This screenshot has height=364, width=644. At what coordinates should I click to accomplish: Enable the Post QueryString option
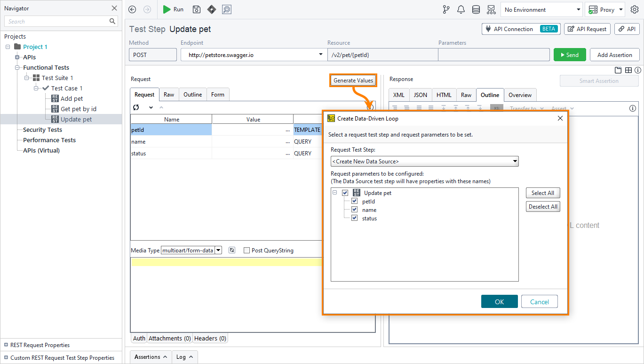[246, 250]
